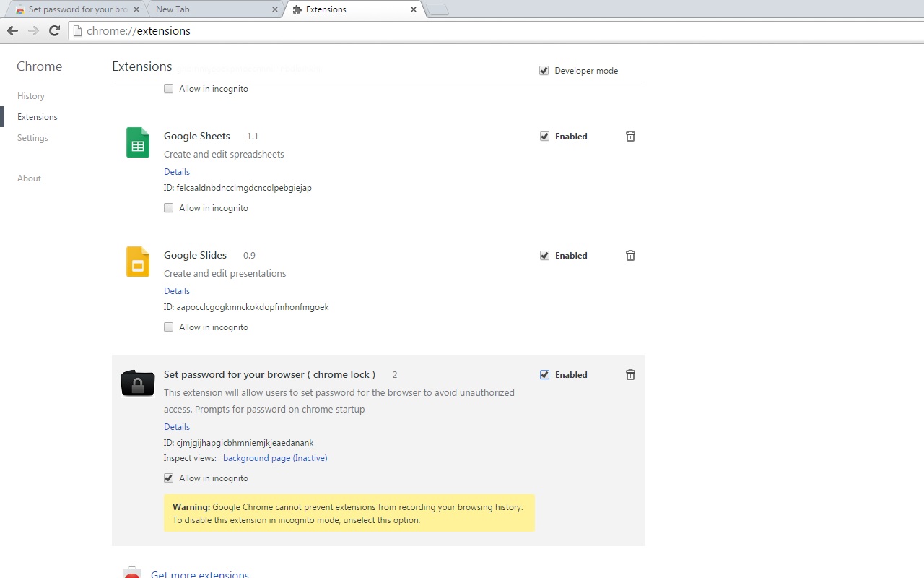Delete the chrome lock extension using trash icon
Viewport: 924px width, 578px height.
click(x=629, y=374)
